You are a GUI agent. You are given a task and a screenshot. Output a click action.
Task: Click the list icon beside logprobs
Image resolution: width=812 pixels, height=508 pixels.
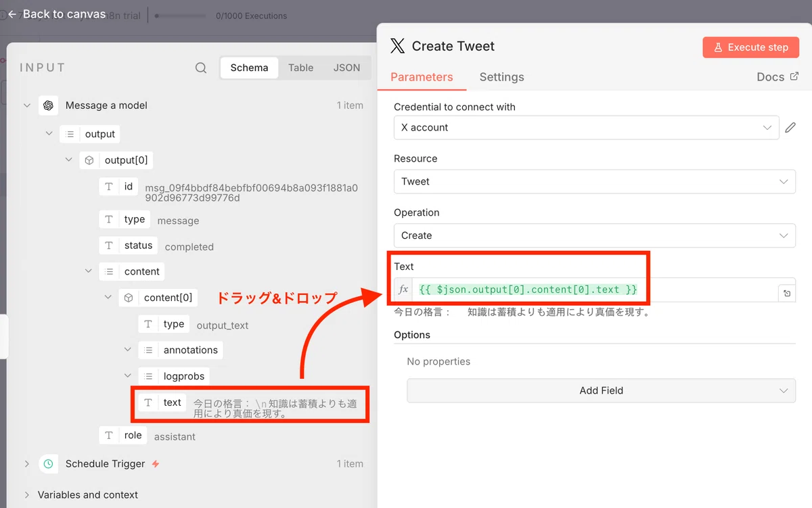pyautogui.click(x=148, y=376)
